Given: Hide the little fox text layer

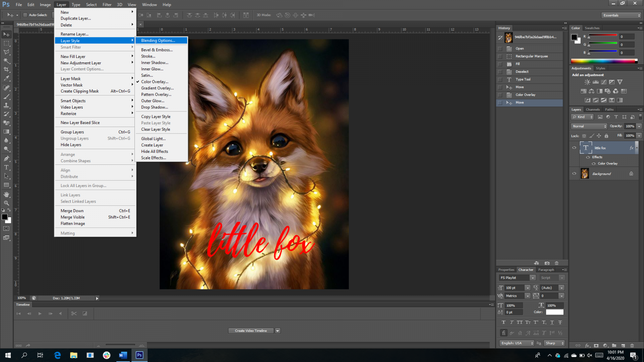Looking at the screenshot, I should coord(574,148).
